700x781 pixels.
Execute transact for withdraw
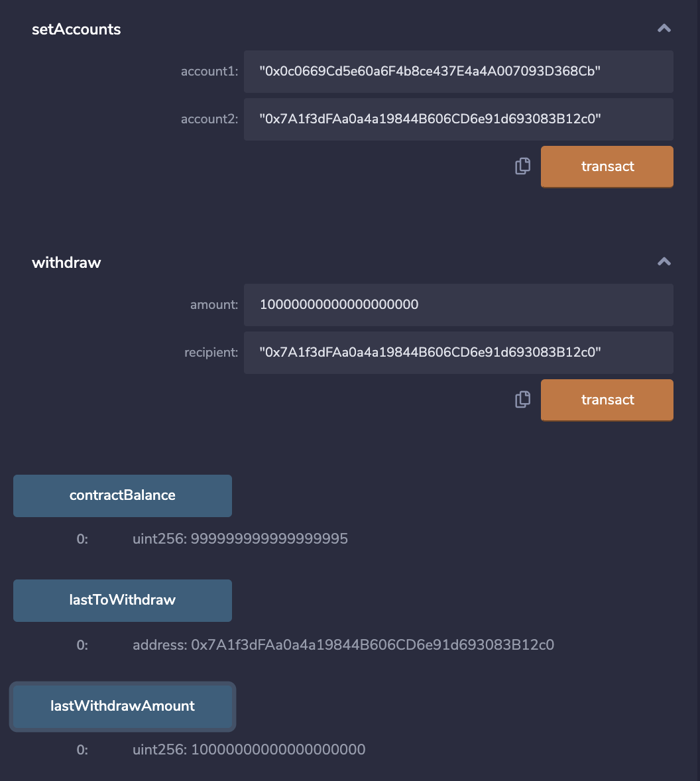tap(607, 400)
